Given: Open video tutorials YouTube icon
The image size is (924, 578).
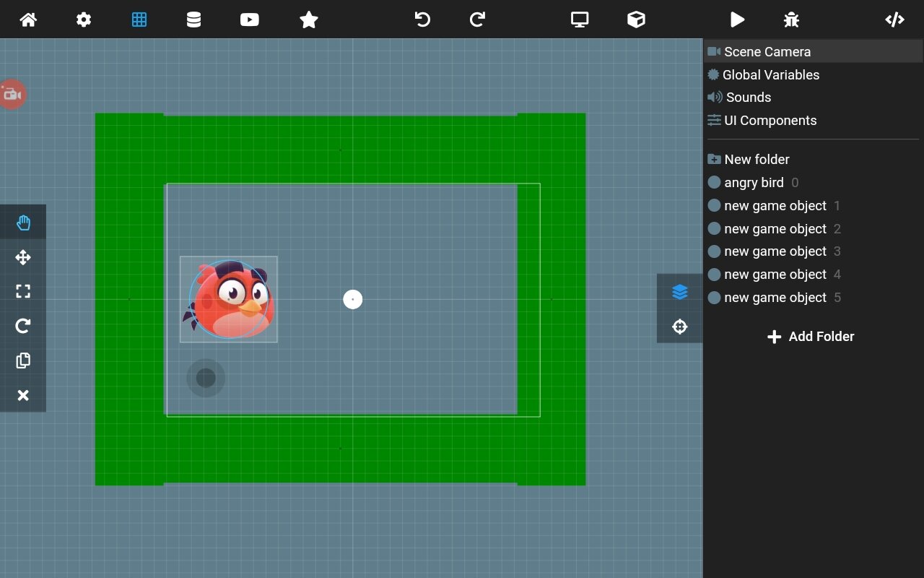Looking at the screenshot, I should (250, 20).
